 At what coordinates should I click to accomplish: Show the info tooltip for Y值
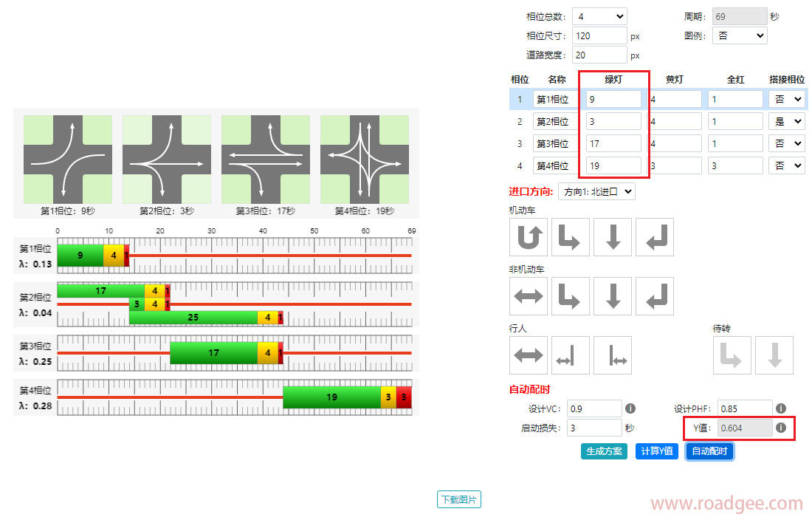click(x=781, y=427)
